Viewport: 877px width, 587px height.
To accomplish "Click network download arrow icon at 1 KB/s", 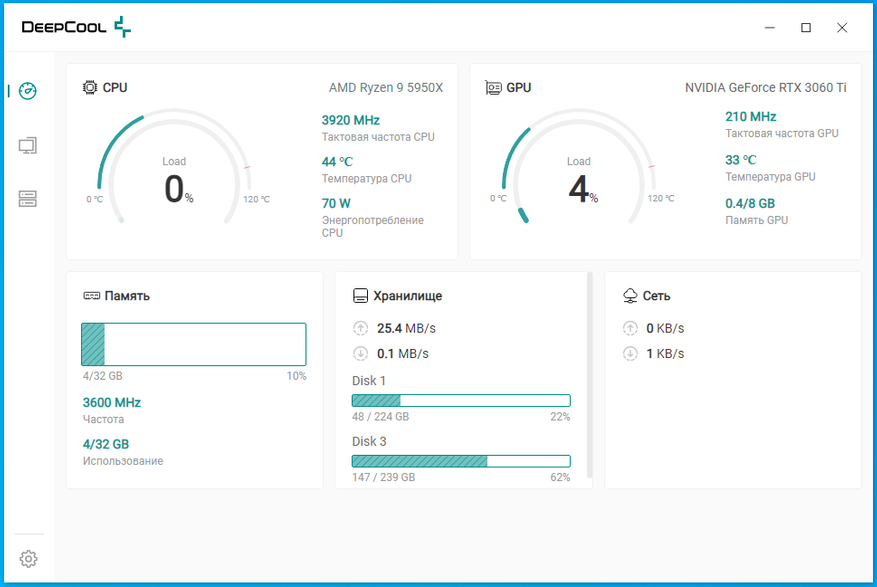I will [x=630, y=353].
